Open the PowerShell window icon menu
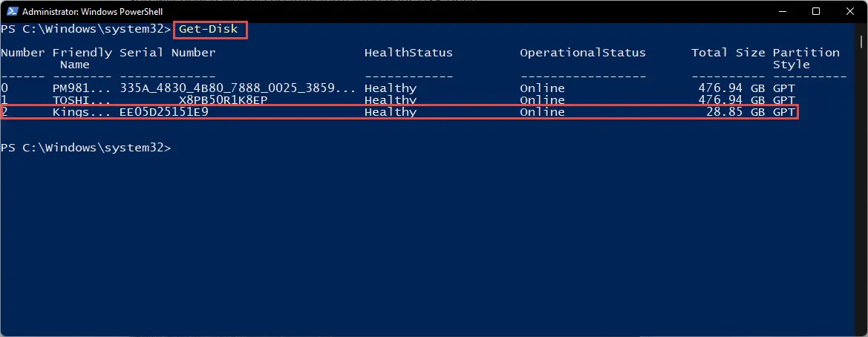 (11, 11)
